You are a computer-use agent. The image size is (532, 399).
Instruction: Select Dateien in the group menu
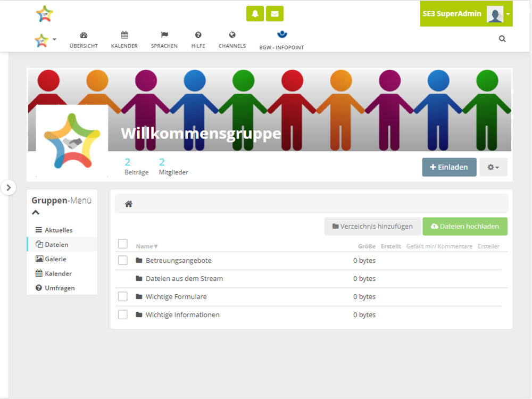tap(62, 244)
